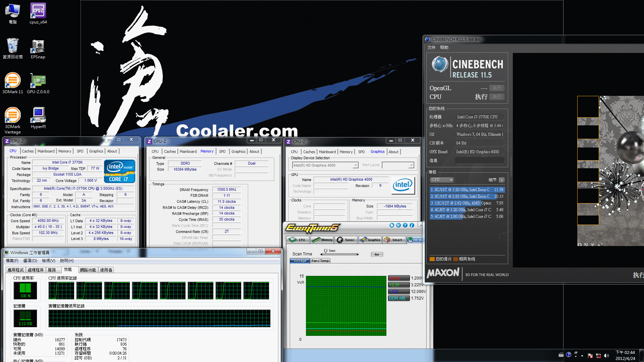Select ranking row 3 AMD Opteron 7.95
The height and width of the screenshot is (362, 644).
467,203
